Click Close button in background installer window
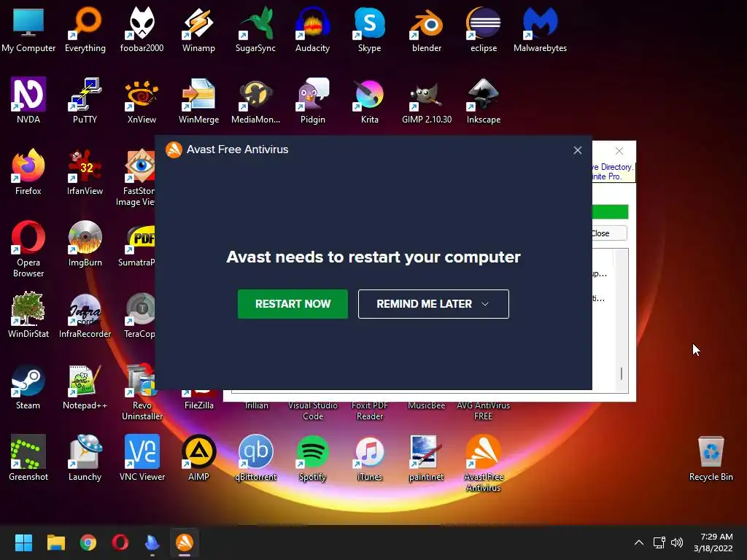 click(609, 233)
